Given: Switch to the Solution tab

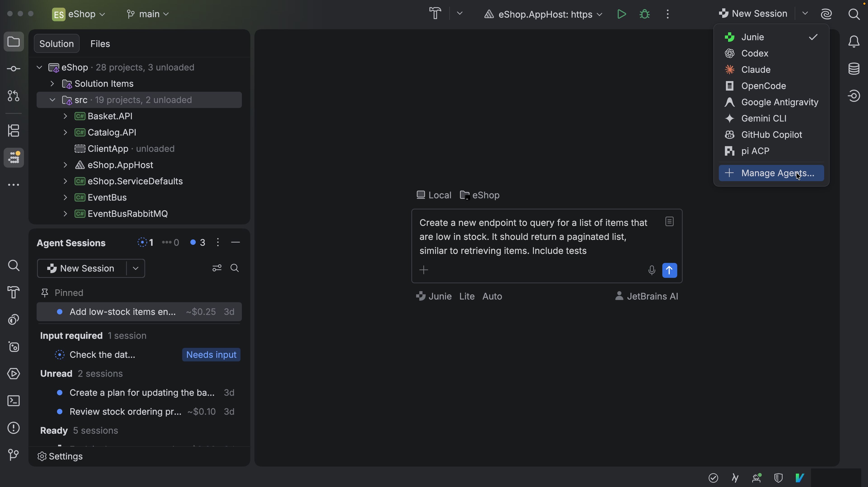Looking at the screenshot, I should 57,43.
